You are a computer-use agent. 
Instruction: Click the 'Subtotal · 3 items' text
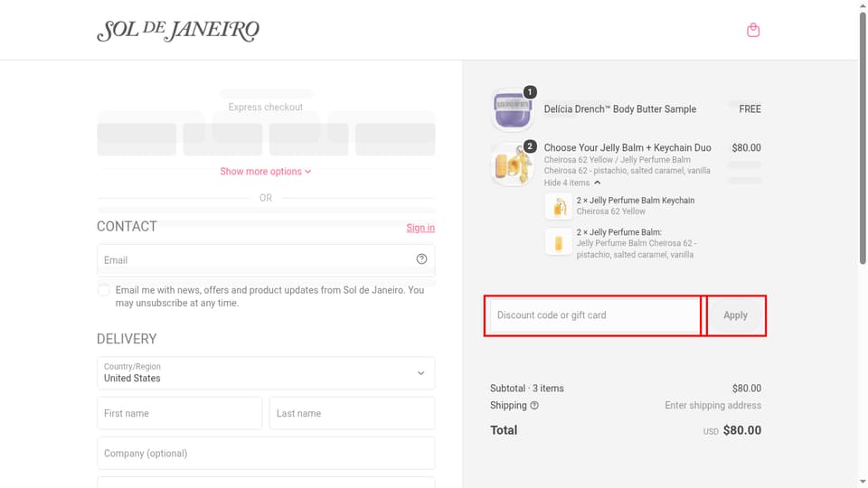[x=527, y=389]
